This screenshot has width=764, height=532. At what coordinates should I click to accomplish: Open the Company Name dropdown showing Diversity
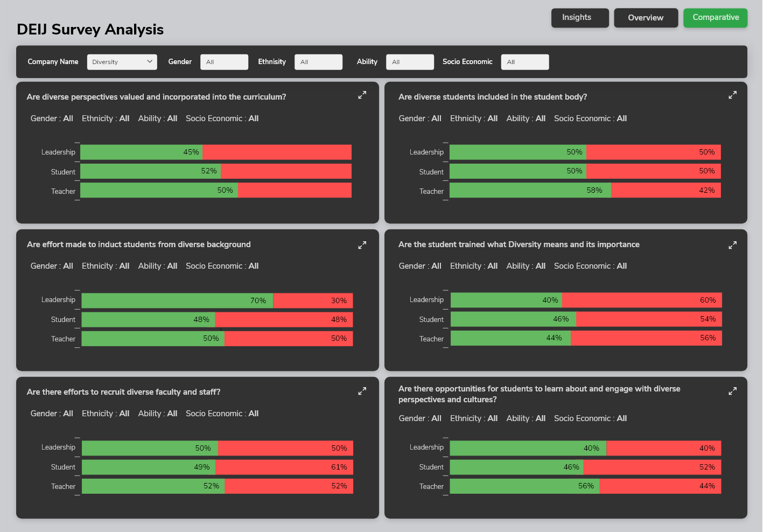click(122, 62)
